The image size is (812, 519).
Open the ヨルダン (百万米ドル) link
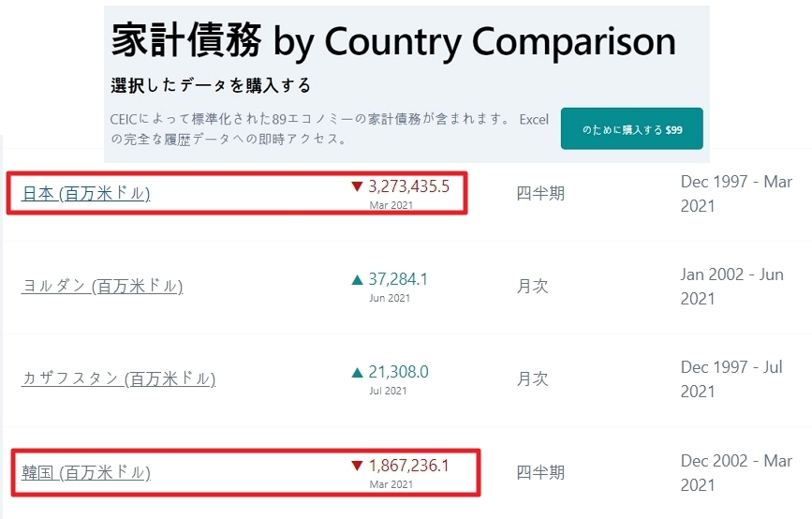tap(102, 286)
